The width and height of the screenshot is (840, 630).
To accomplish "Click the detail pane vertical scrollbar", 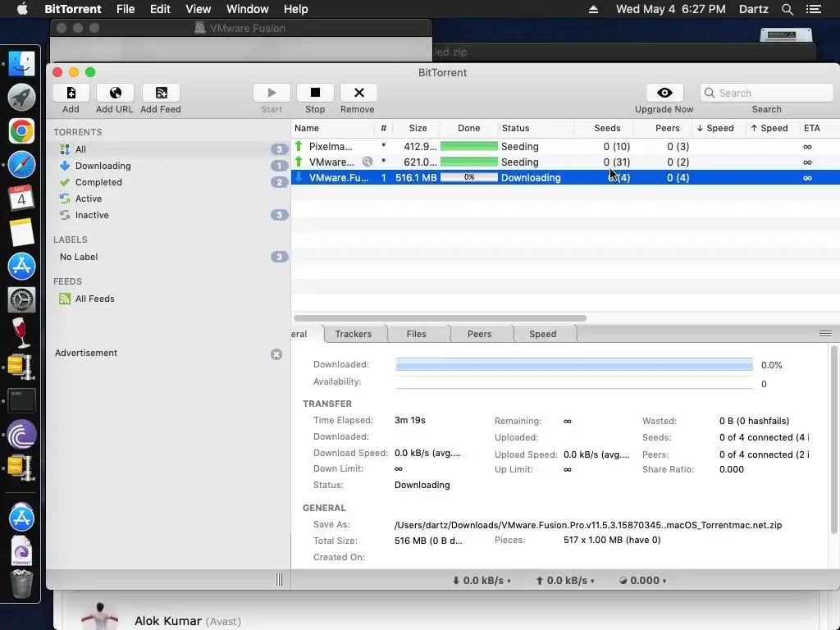I will pyautogui.click(x=833, y=440).
